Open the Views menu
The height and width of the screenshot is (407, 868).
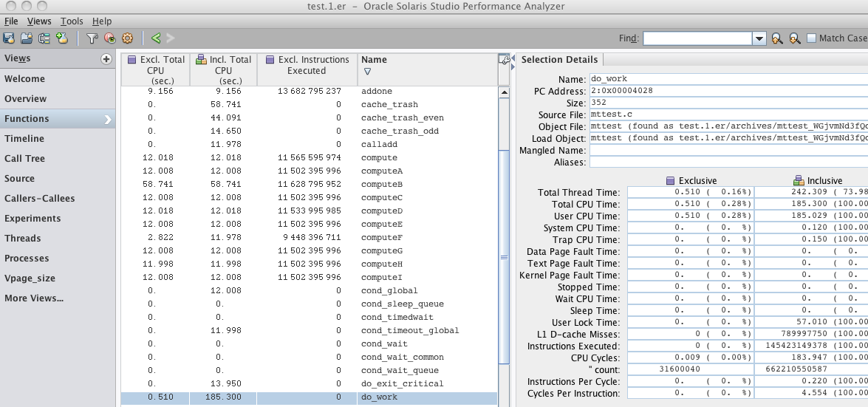coord(38,21)
